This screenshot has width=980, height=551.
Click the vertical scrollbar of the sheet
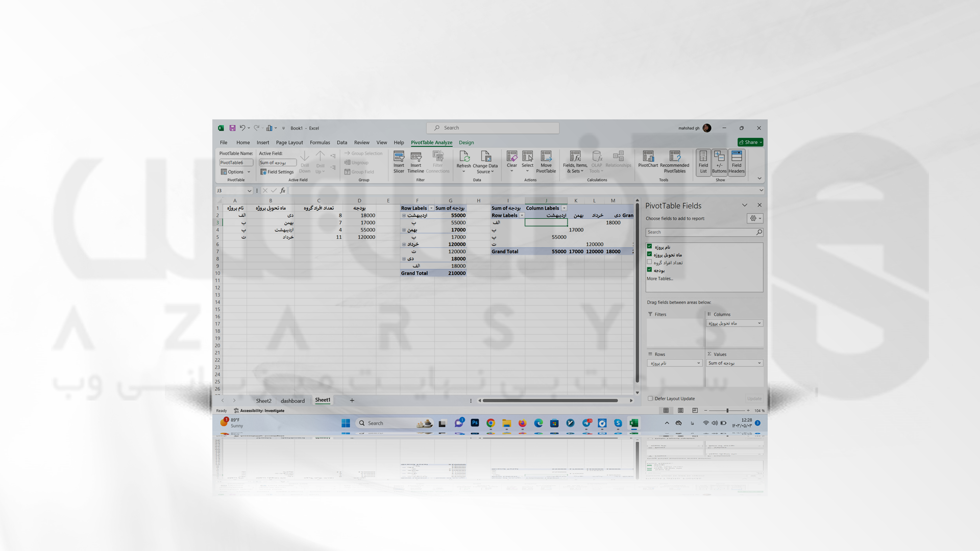pyautogui.click(x=637, y=293)
